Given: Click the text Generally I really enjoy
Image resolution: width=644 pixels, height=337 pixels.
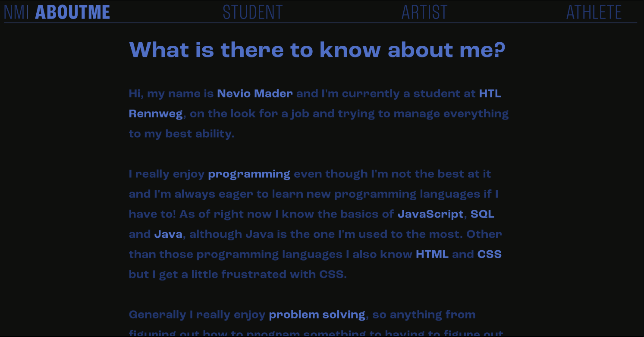Looking at the screenshot, I should pyautogui.click(x=197, y=315).
